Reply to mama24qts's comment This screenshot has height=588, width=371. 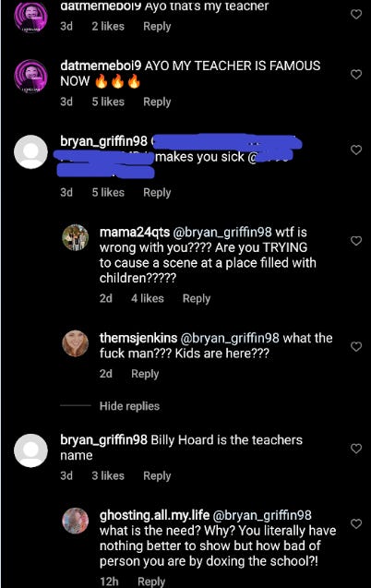pos(197,298)
